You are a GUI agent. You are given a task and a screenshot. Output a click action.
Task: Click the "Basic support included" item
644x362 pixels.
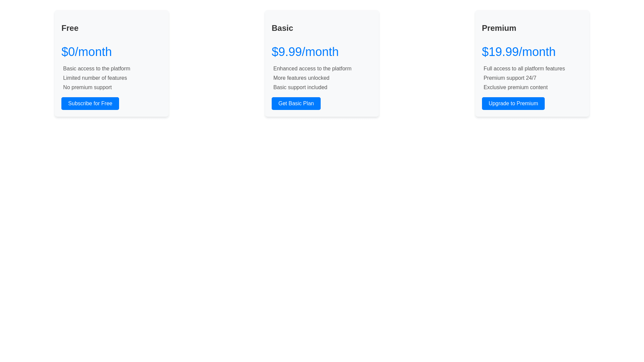point(300,87)
